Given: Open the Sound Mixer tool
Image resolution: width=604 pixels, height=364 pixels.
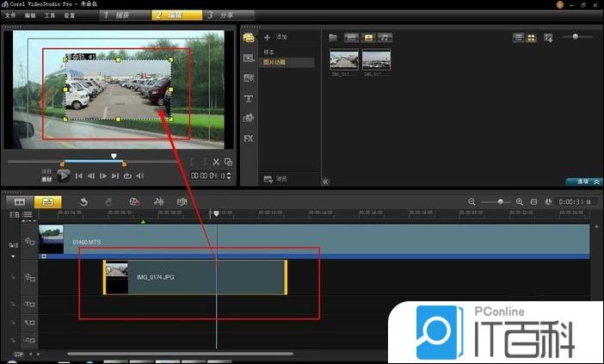Looking at the screenshot, I should click(158, 201).
